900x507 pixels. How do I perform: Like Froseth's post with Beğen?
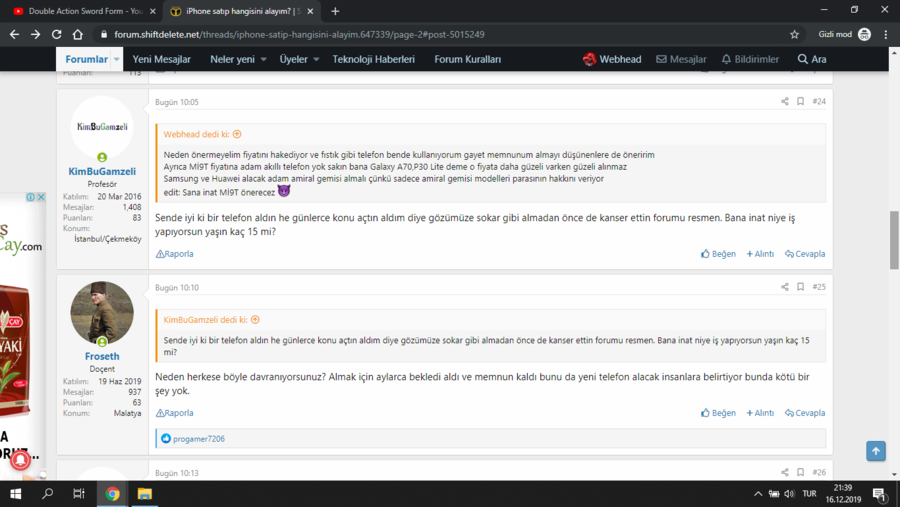(x=718, y=413)
